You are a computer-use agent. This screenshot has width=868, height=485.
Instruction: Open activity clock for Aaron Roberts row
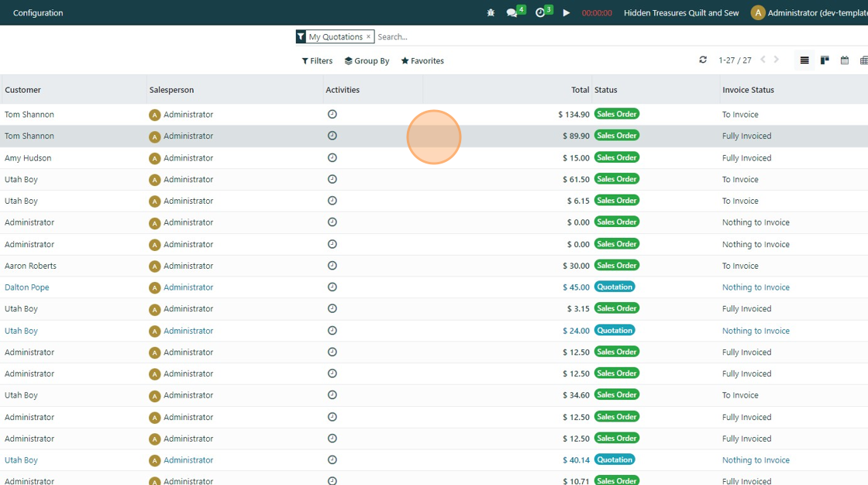pyautogui.click(x=332, y=266)
